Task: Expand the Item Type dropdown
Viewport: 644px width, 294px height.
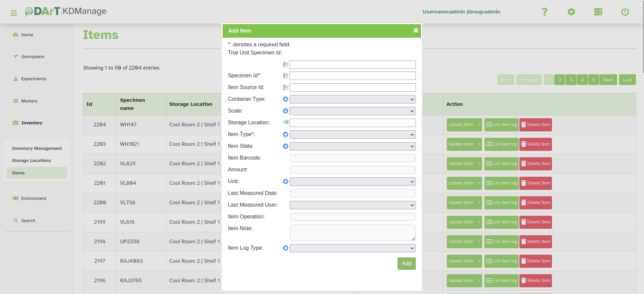Action: 352,135
